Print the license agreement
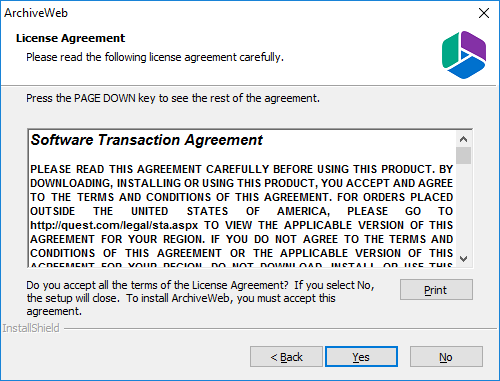Viewport: 500px width, 381px height. (x=436, y=290)
